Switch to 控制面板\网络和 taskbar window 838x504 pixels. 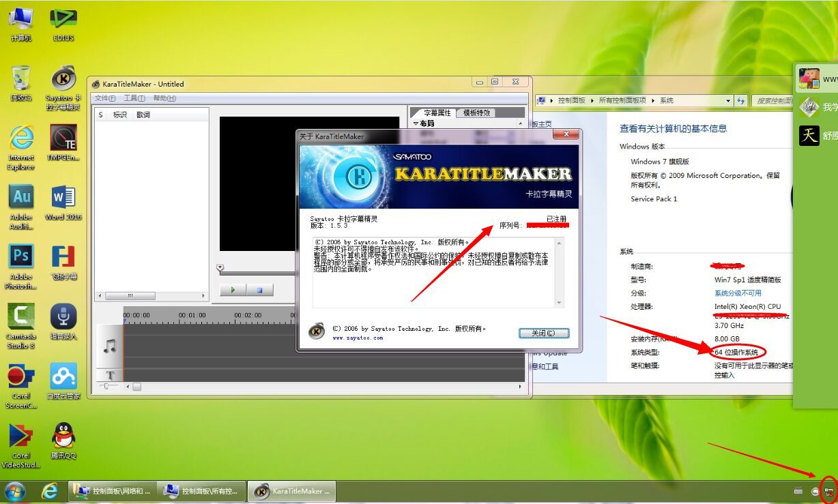pos(111,491)
